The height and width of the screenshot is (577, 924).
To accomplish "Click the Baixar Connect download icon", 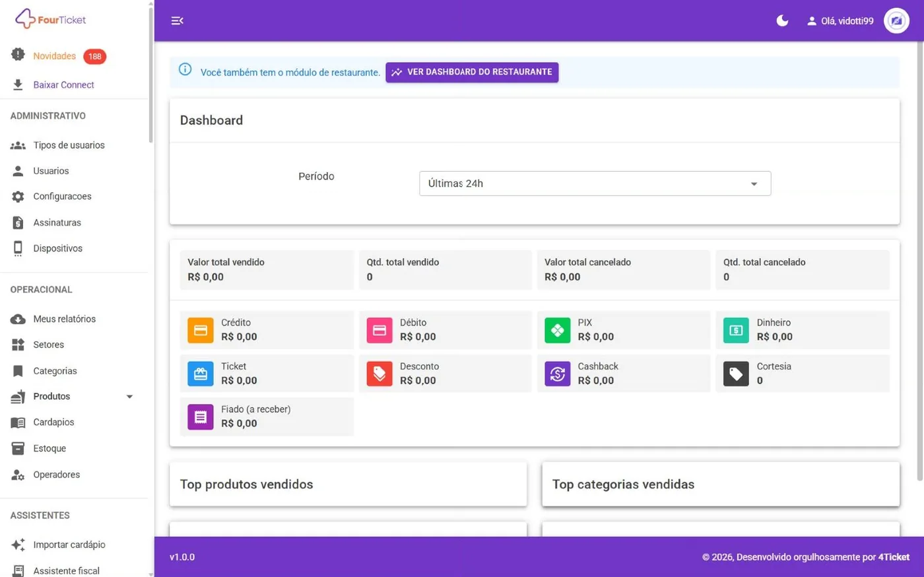I will tap(18, 85).
